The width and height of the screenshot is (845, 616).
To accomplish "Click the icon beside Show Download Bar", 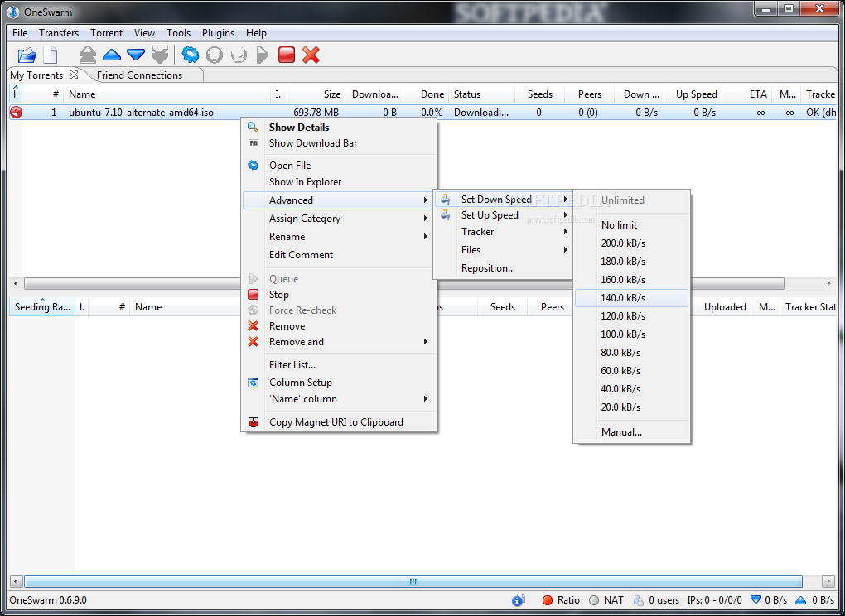I will [x=253, y=143].
